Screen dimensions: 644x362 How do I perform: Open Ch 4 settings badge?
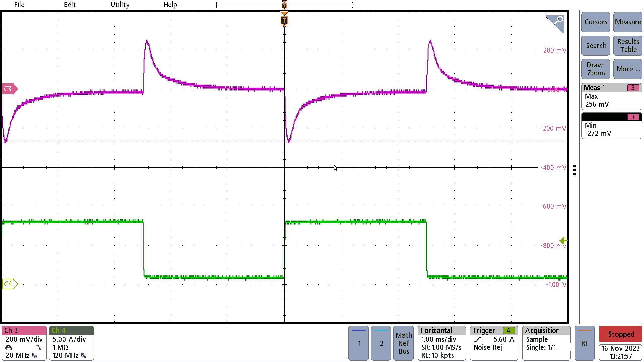pyautogui.click(x=71, y=343)
